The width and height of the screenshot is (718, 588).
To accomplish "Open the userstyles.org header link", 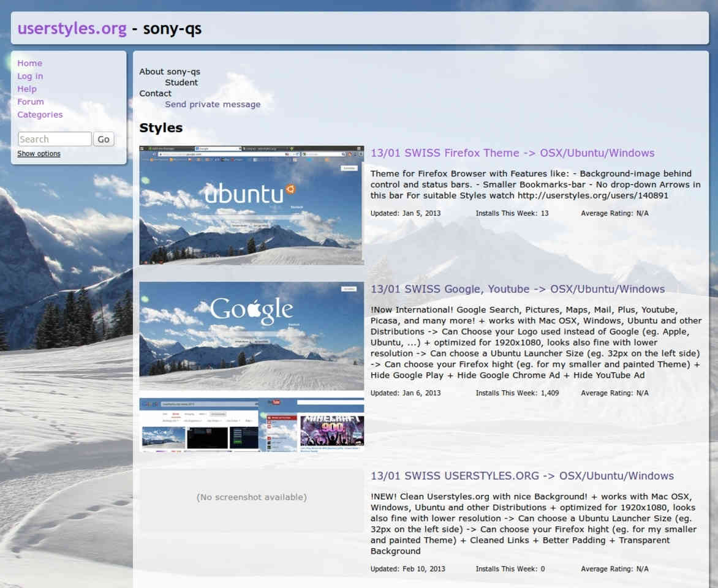I will (x=72, y=28).
